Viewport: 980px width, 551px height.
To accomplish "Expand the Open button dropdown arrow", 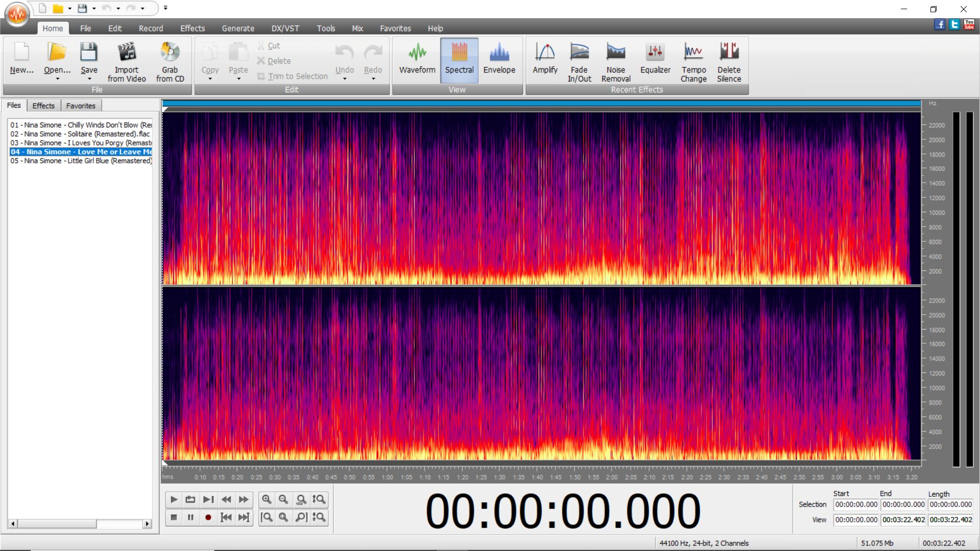I will [x=57, y=79].
